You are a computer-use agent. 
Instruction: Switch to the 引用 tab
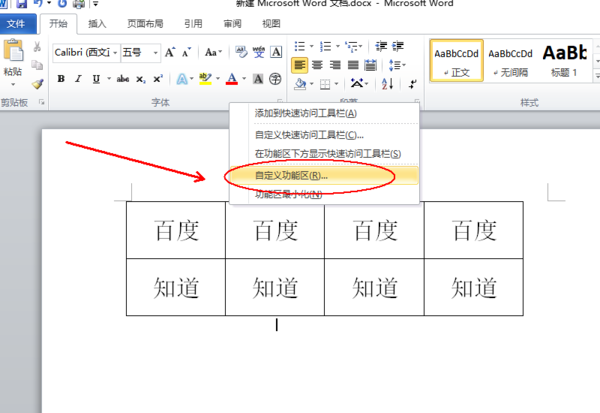click(x=193, y=24)
